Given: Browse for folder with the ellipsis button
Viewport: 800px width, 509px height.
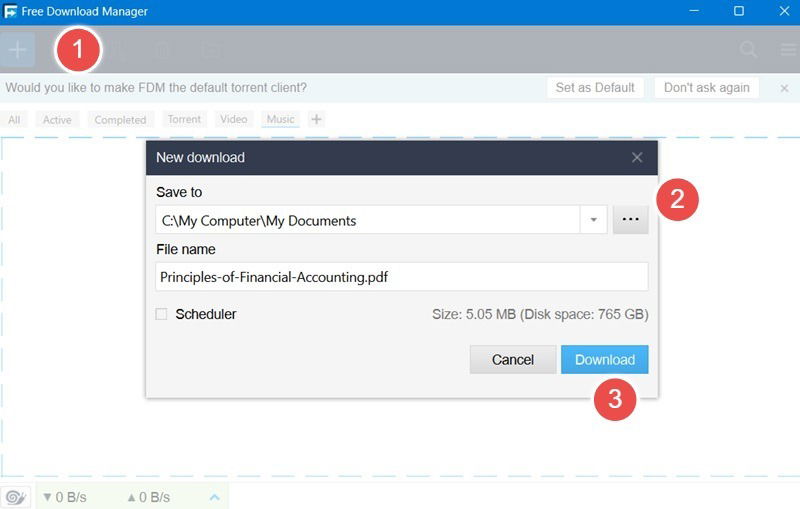Looking at the screenshot, I should 631,220.
